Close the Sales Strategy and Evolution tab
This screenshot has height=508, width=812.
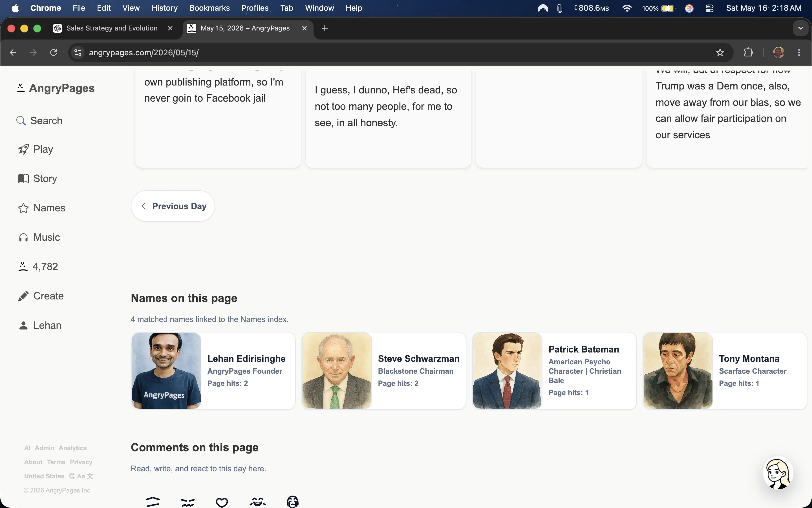point(170,28)
